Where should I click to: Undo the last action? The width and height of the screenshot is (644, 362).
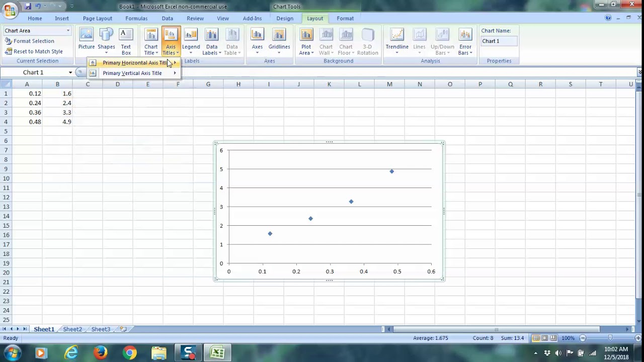point(38,7)
